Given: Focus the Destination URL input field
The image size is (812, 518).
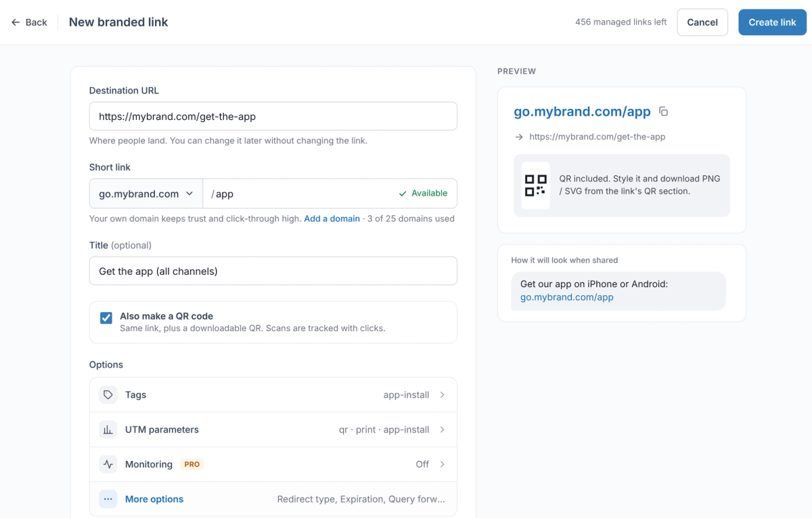Looking at the screenshot, I should tap(273, 116).
